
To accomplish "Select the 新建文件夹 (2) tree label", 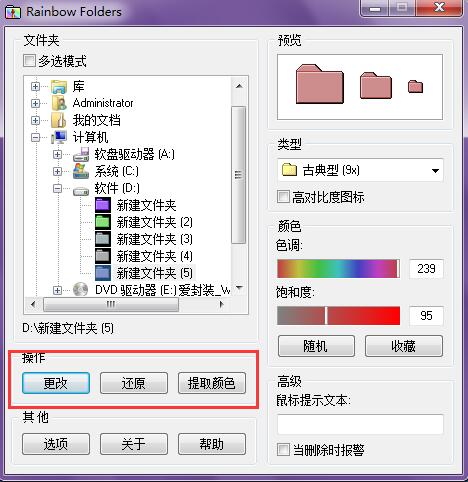I will (154, 222).
